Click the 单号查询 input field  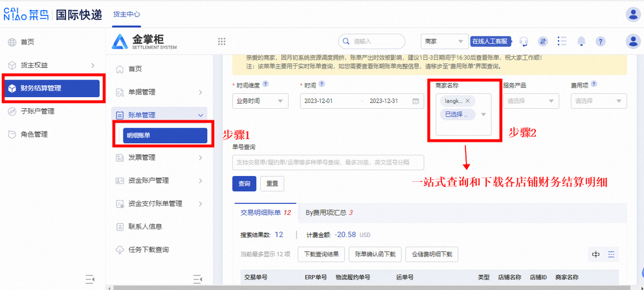click(x=328, y=162)
